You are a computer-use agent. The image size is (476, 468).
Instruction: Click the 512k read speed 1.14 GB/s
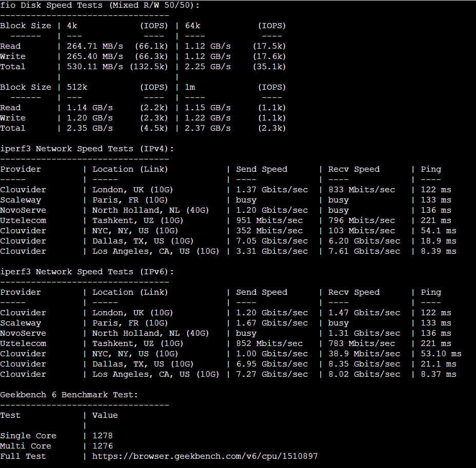point(90,108)
